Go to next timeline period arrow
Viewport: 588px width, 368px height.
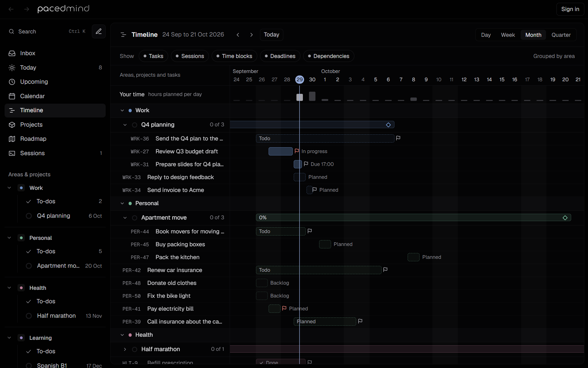251,35
